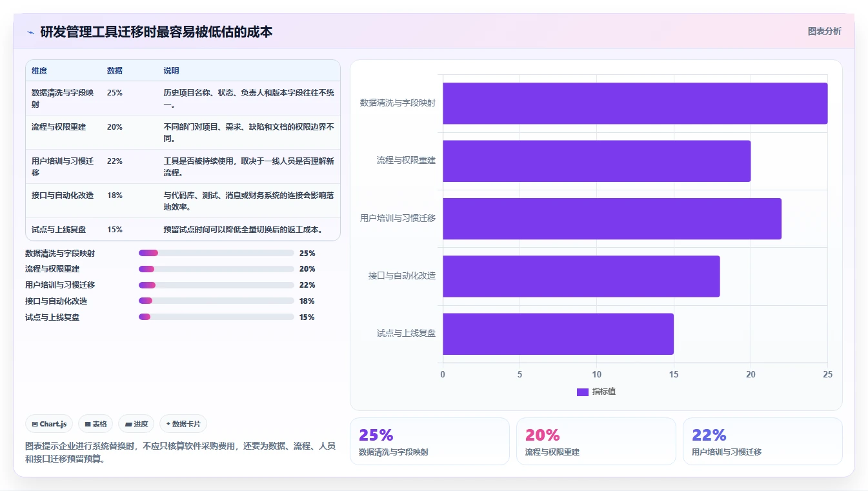
Task: Click description starting 工具是否被持续使用
Action: (248, 167)
